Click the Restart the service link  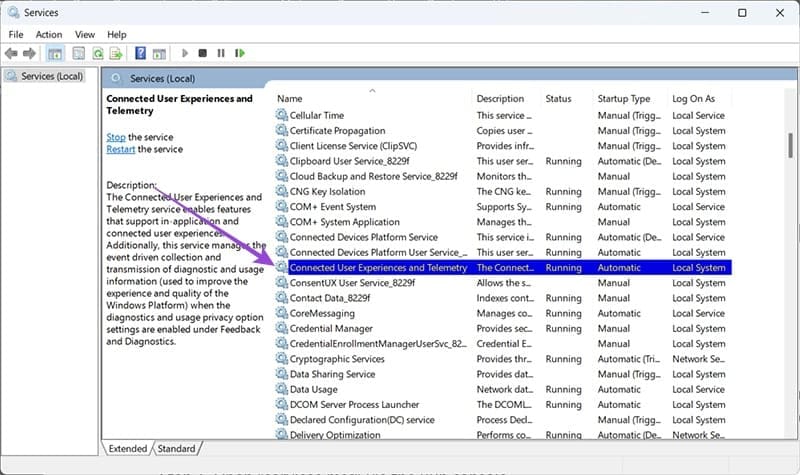[120, 149]
